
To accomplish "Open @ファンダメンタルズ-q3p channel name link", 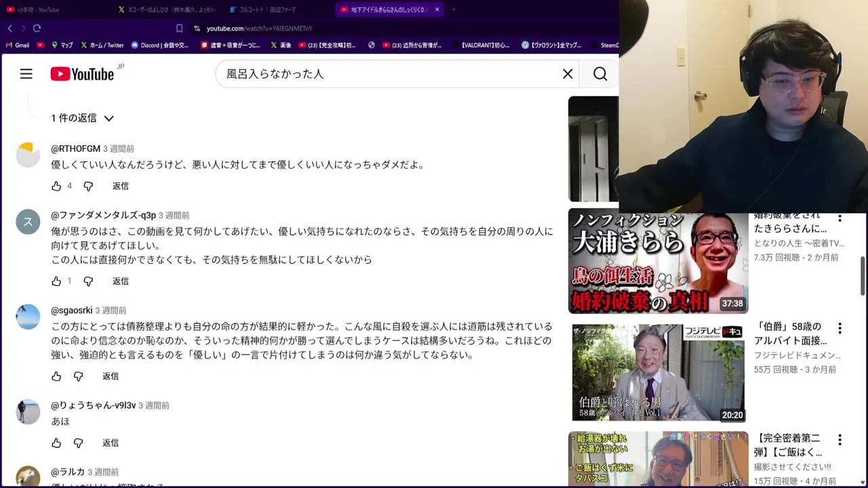I will point(103,215).
